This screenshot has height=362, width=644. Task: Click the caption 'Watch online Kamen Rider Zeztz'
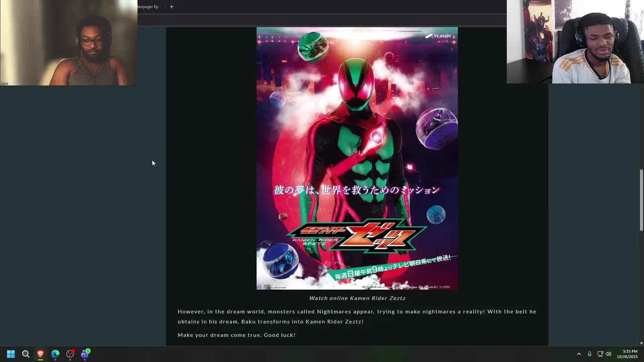357,298
